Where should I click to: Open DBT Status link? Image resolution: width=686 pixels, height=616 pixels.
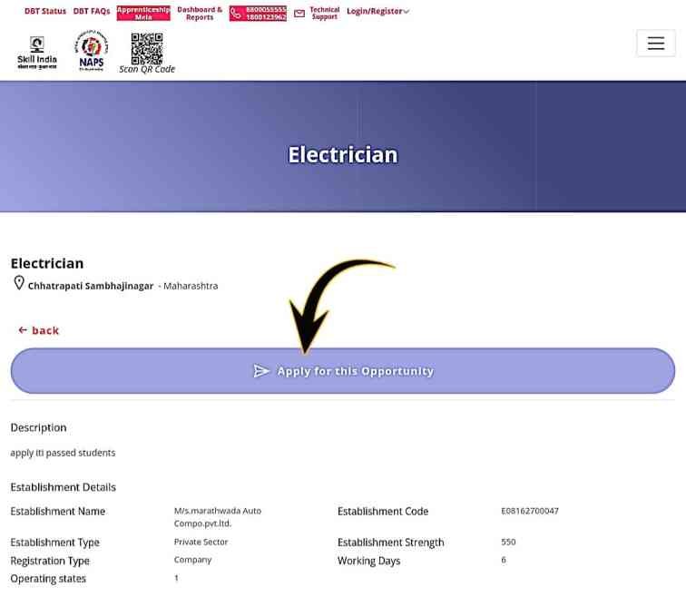click(x=45, y=12)
